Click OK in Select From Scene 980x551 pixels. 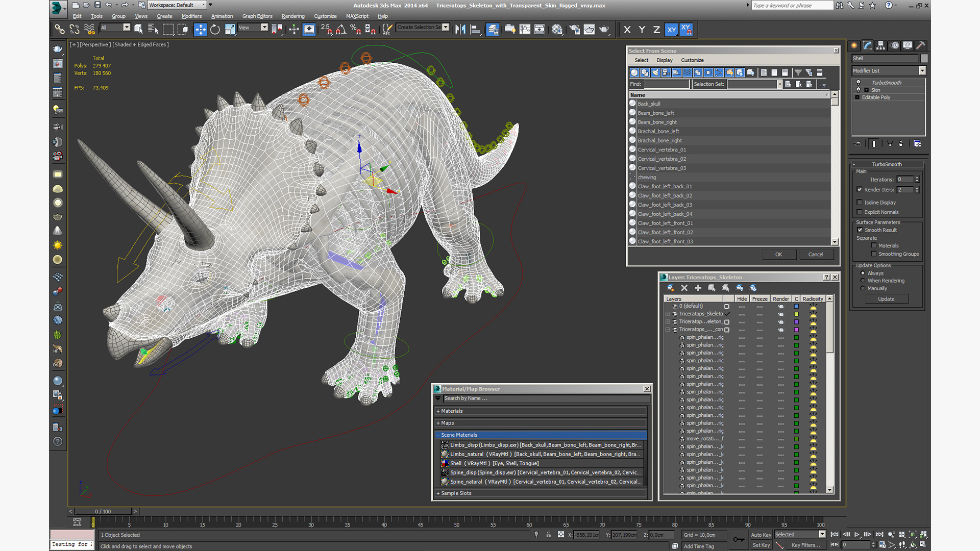pyautogui.click(x=778, y=255)
